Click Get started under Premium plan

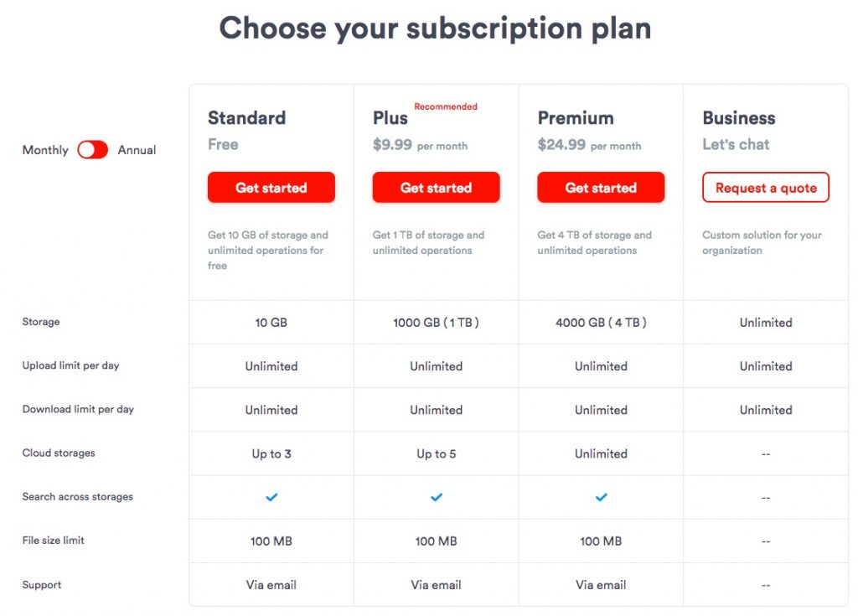(x=601, y=187)
